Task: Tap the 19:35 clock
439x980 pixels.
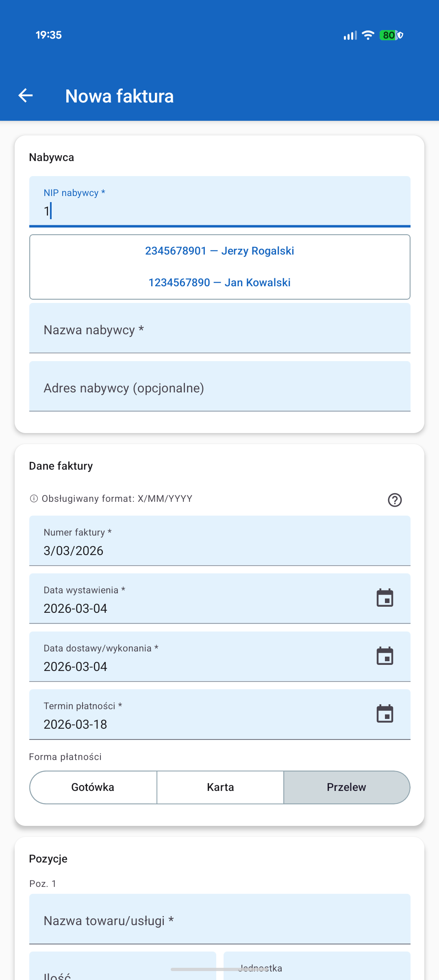Action: 49,35
